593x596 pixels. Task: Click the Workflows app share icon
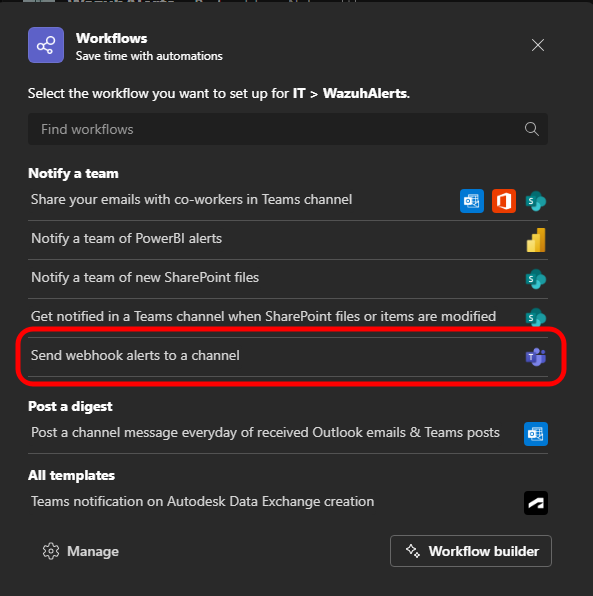click(46, 45)
